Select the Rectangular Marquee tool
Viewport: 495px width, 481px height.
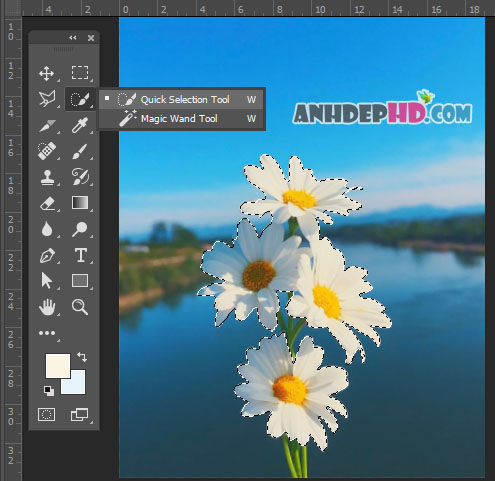(80, 73)
